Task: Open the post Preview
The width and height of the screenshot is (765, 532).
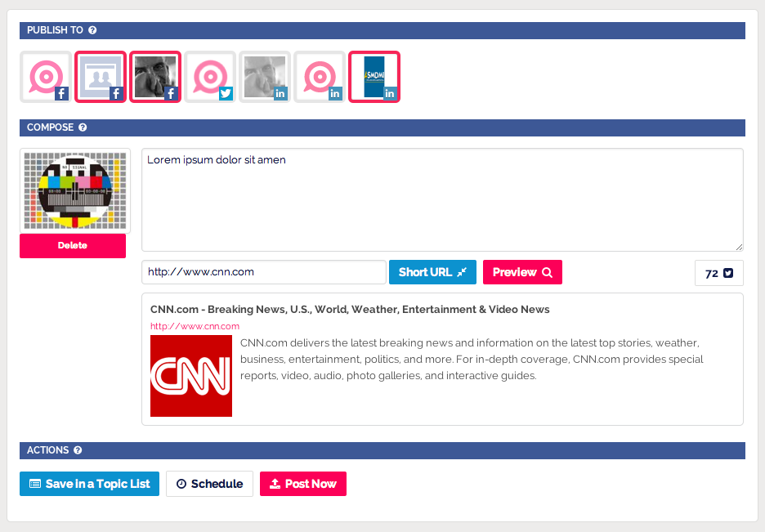Action: pyautogui.click(x=522, y=272)
